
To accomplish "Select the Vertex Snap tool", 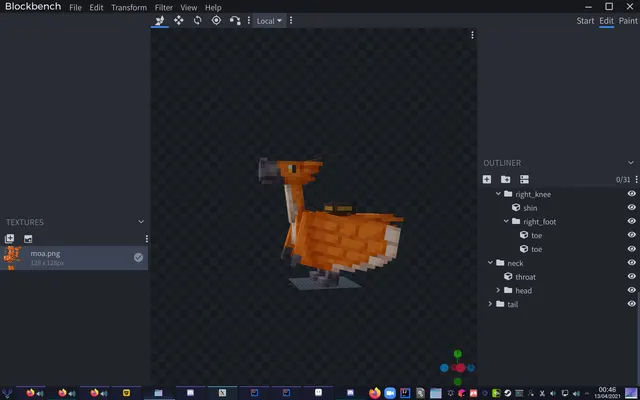I will tap(235, 20).
